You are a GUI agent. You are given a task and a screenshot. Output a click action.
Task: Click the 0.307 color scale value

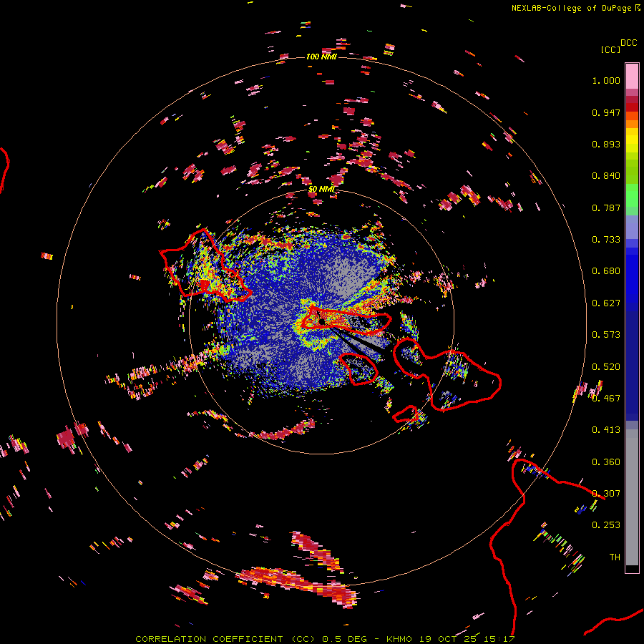606,494
